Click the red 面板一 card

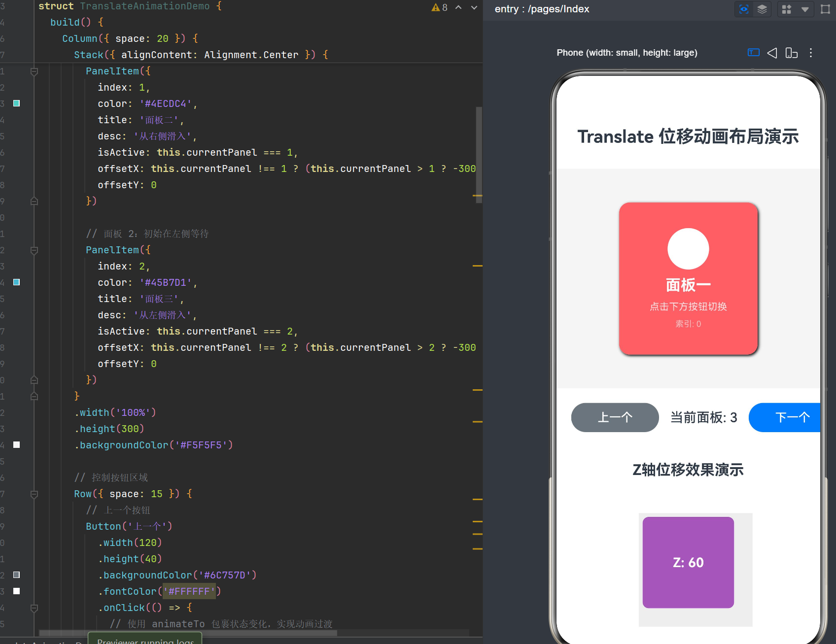click(x=688, y=278)
